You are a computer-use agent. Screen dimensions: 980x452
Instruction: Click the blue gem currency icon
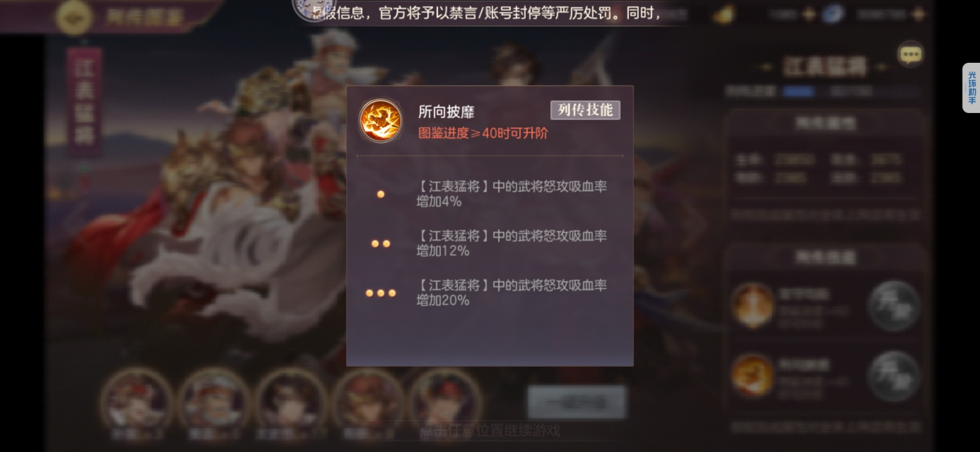click(x=833, y=15)
